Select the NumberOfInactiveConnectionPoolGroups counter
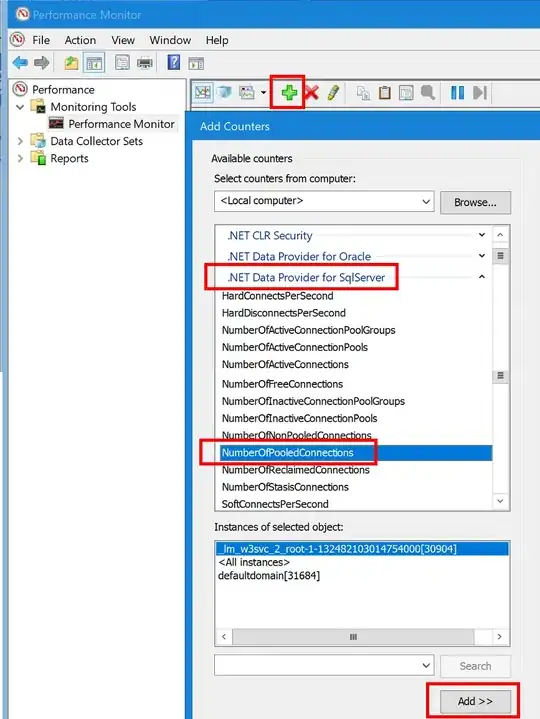This screenshot has width=540, height=719. tap(313, 401)
